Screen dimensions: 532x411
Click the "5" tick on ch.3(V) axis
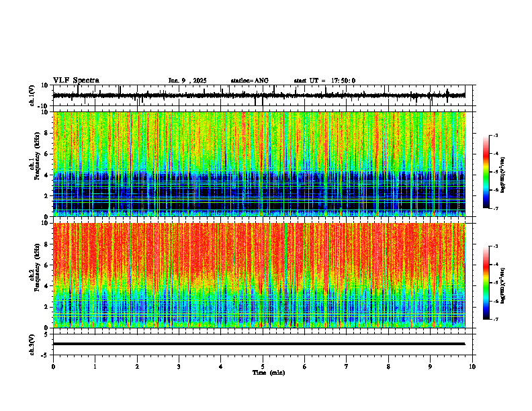[x=47, y=334]
